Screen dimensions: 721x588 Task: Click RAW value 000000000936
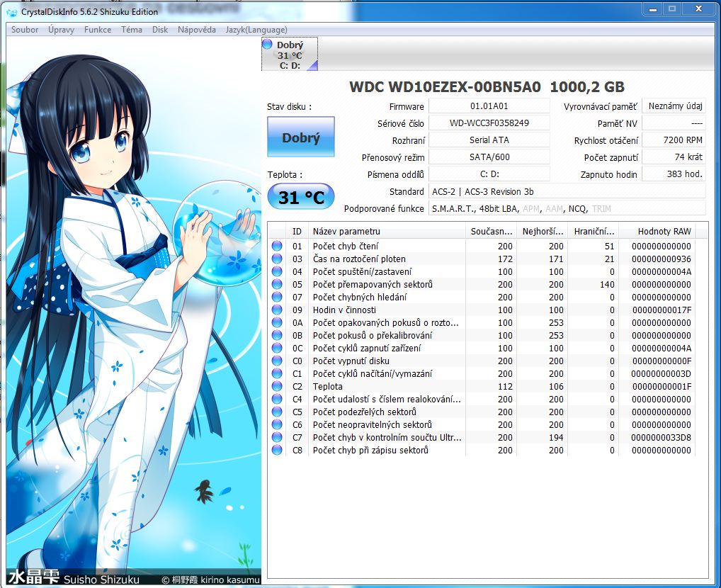pyautogui.click(x=662, y=259)
